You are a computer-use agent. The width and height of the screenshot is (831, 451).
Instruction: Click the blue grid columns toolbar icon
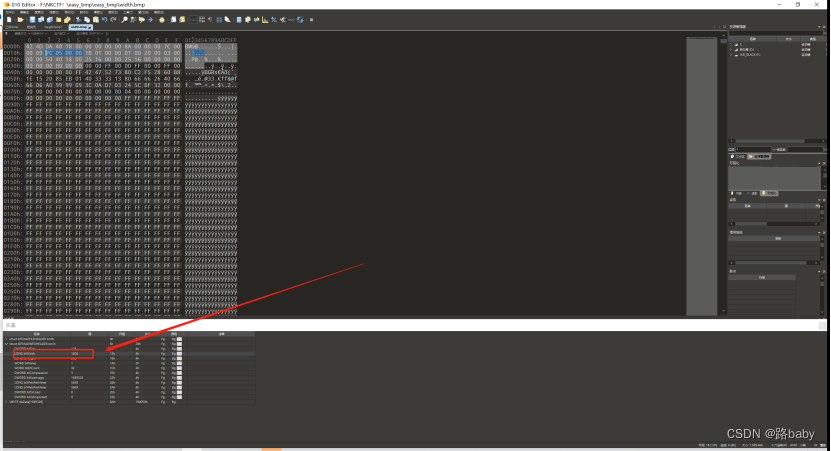point(219,20)
